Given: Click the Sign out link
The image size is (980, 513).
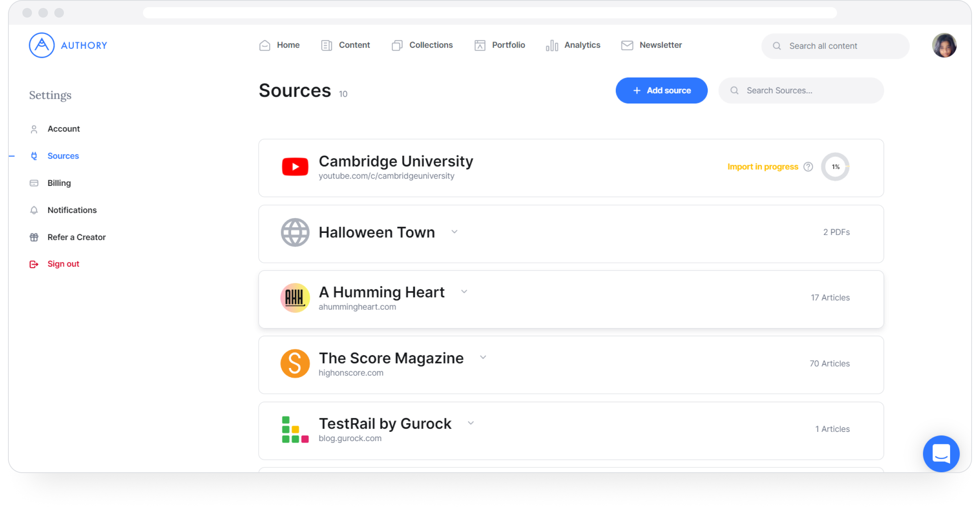Looking at the screenshot, I should [x=63, y=264].
